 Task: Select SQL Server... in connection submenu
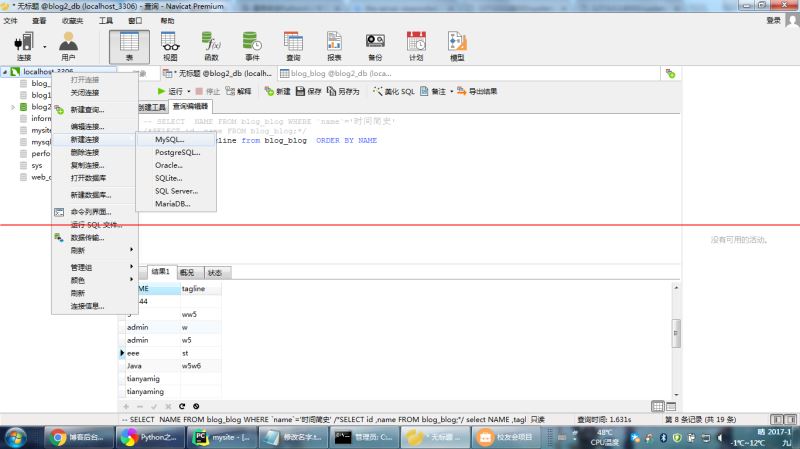[x=176, y=190]
